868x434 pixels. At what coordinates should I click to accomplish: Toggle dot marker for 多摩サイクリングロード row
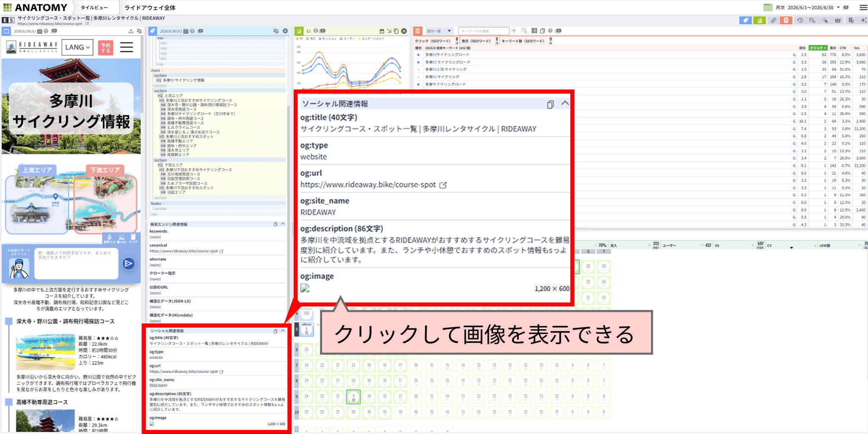click(418, 84)
